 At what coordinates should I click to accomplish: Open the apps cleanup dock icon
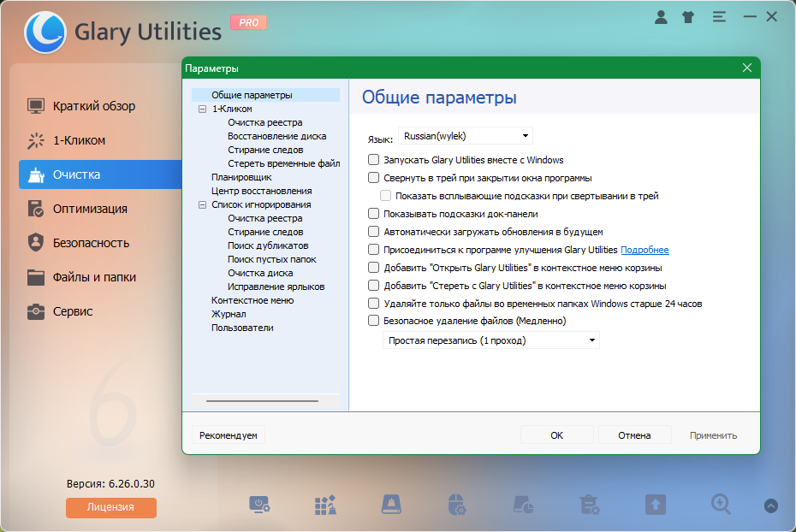coord(325,505)
